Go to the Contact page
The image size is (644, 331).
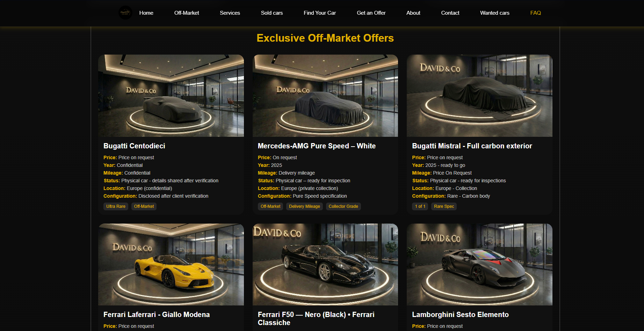point(450,13)
